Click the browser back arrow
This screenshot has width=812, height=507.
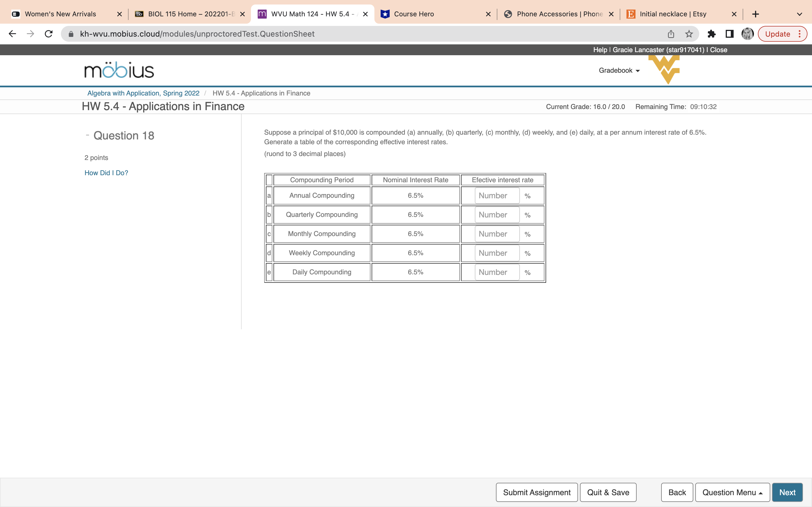click(12, 34)
